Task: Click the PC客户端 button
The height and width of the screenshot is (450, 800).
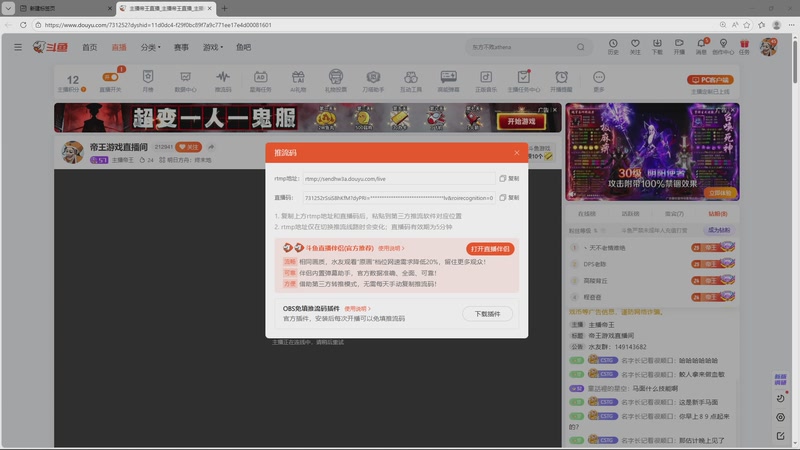Action: pyautogui.click(x=710, y=80)
